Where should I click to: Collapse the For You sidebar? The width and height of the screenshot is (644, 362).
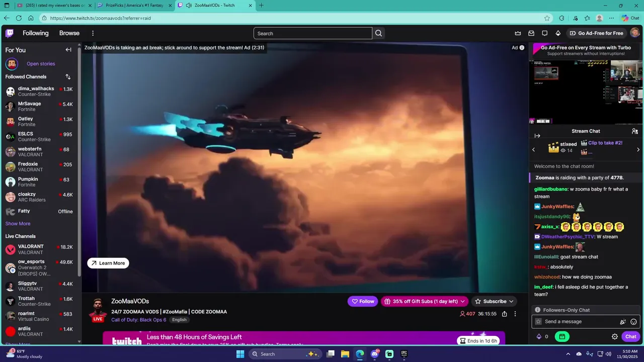pos(68,50)
